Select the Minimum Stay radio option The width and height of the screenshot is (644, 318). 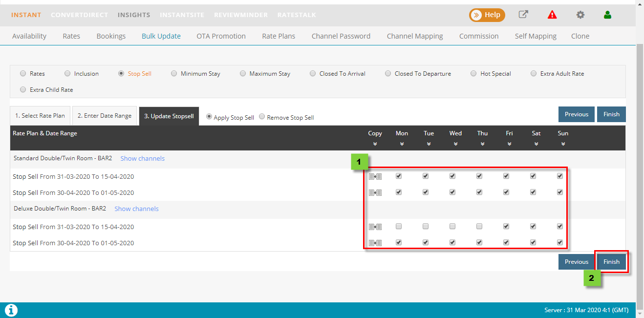coord(174,74)
